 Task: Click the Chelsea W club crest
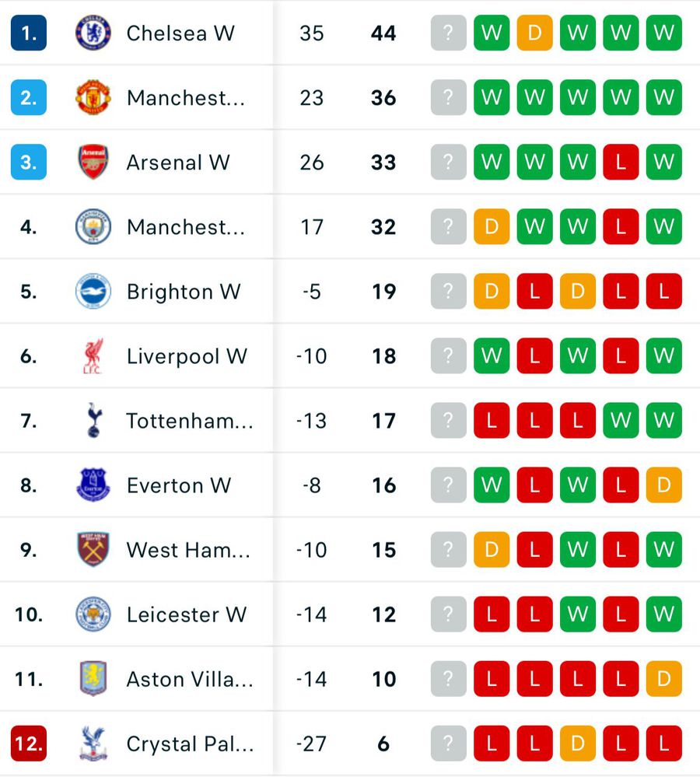point(93,33)
